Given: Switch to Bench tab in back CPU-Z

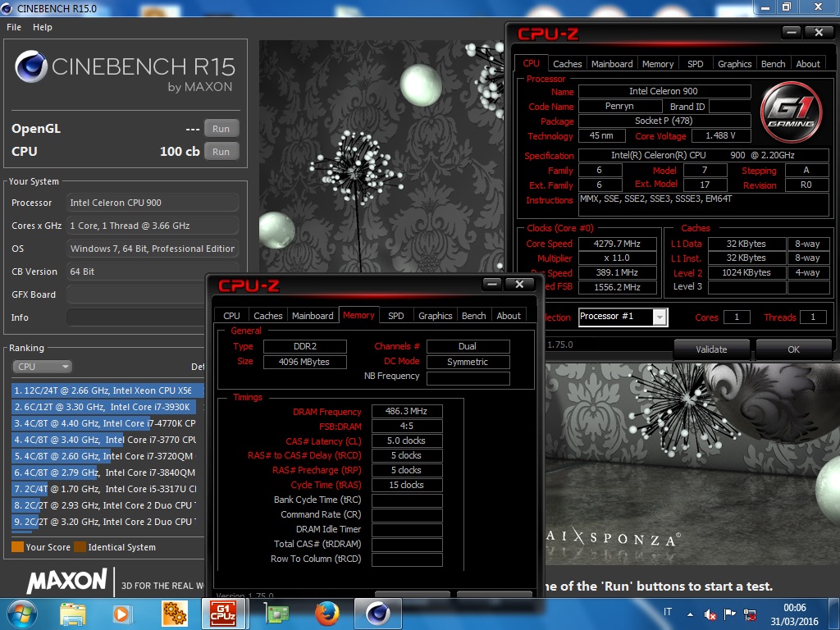Looking at the screenshot, I should [x=773, y=64].
